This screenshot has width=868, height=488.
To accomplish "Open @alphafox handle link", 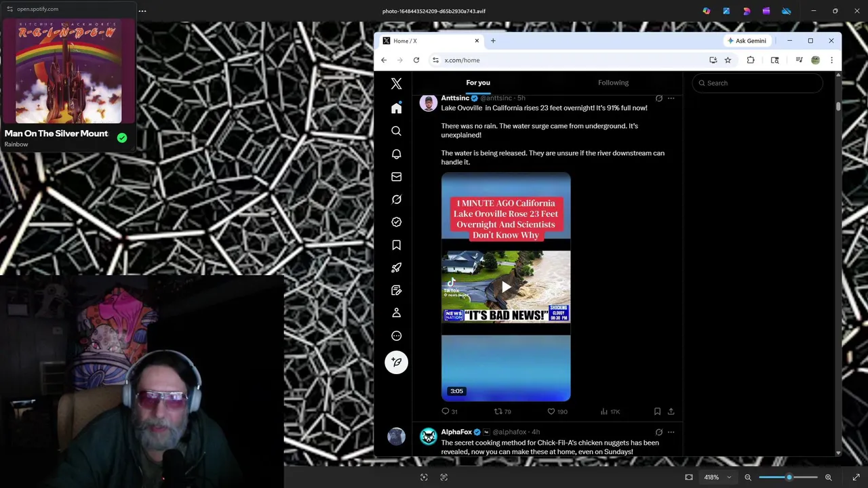I will click(x=509, y=432).
